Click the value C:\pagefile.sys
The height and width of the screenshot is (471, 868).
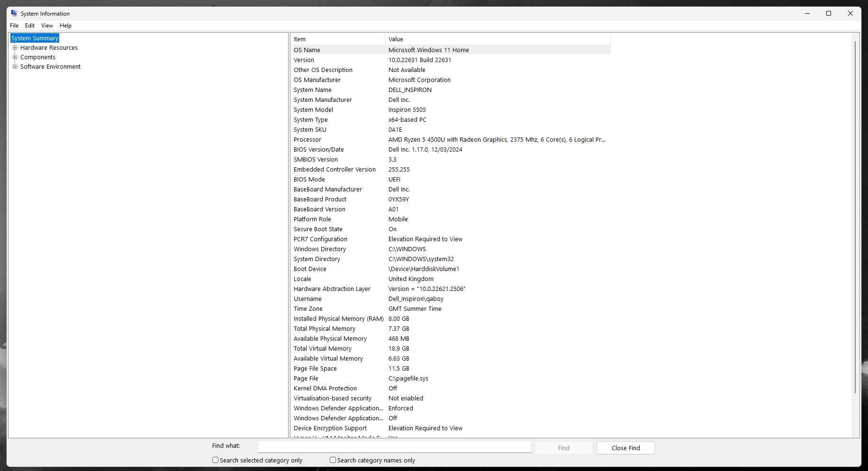click(x=408, y=379)
